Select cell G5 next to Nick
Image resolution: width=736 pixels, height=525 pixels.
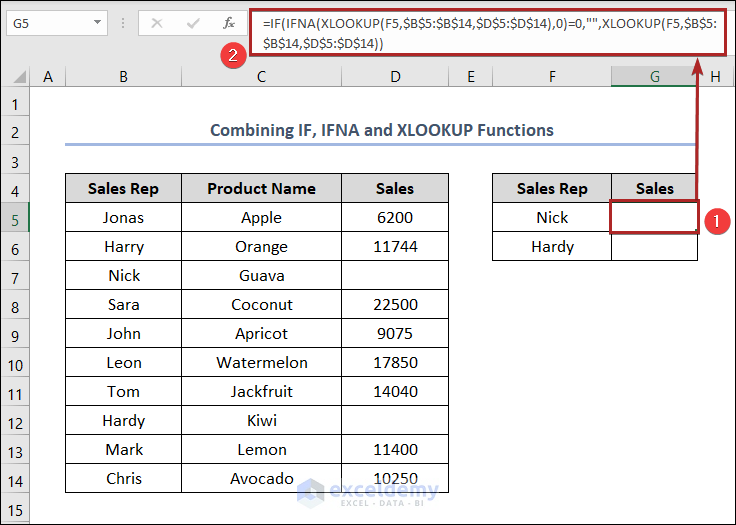click(654, 217)
